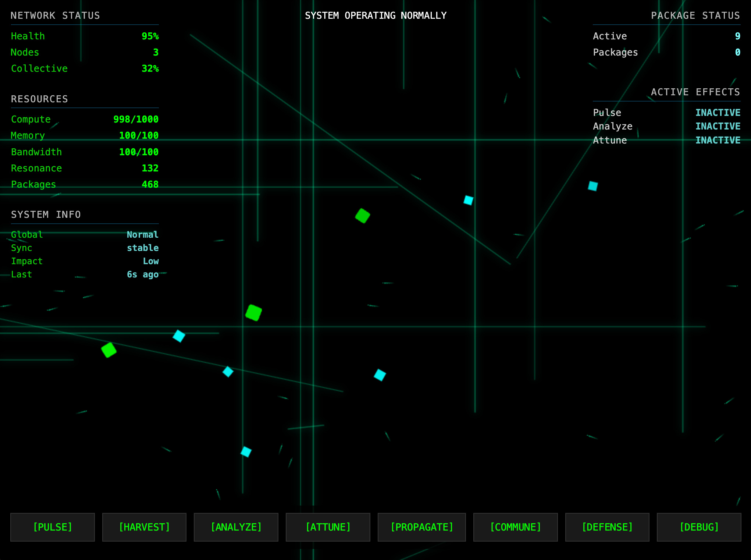Click the [HARVEST] action button

pos(144,527)
